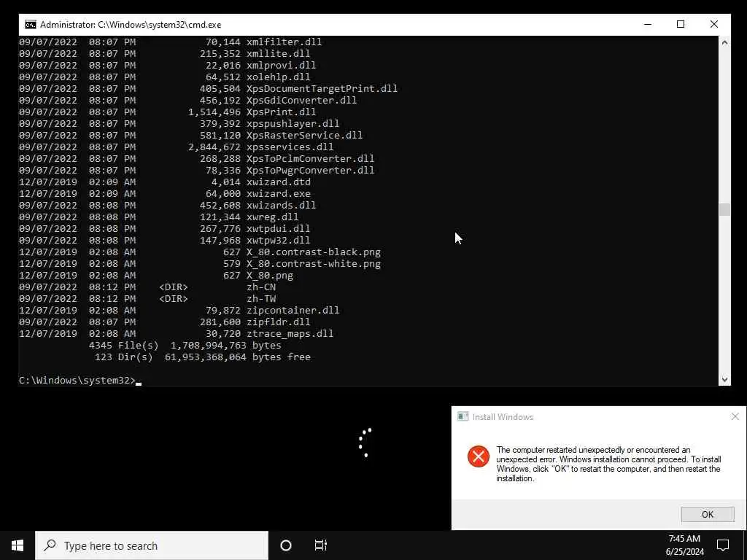This screenshot has height=560, width=747.
Task: Click the xmllite.dll file name
Action: (x=278, y=53)
